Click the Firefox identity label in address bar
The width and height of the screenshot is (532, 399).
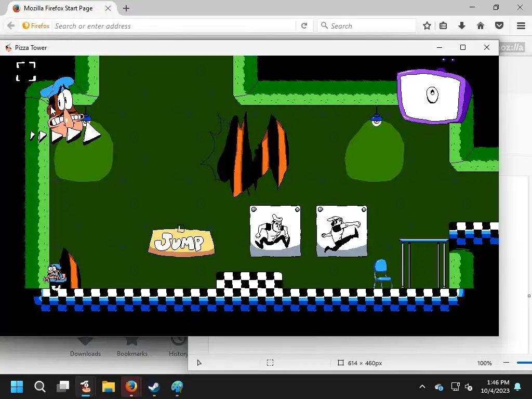36,26
